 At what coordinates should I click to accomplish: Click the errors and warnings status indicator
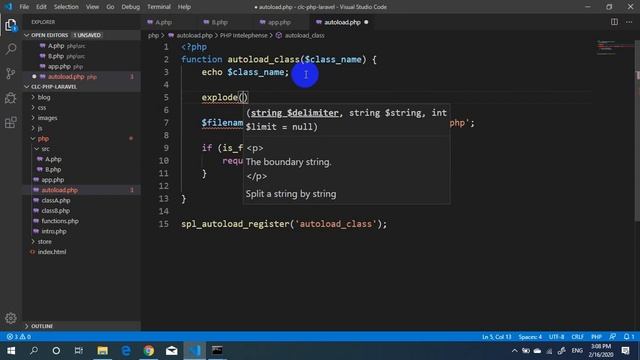coord(19,337)
